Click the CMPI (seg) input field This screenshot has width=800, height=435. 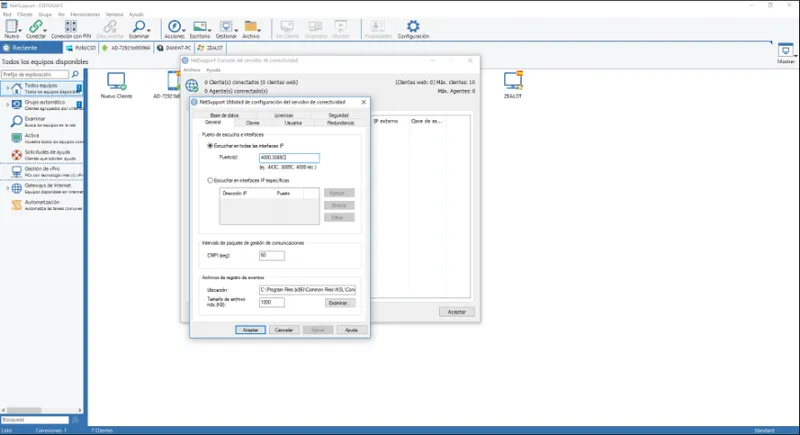(271, 255)
